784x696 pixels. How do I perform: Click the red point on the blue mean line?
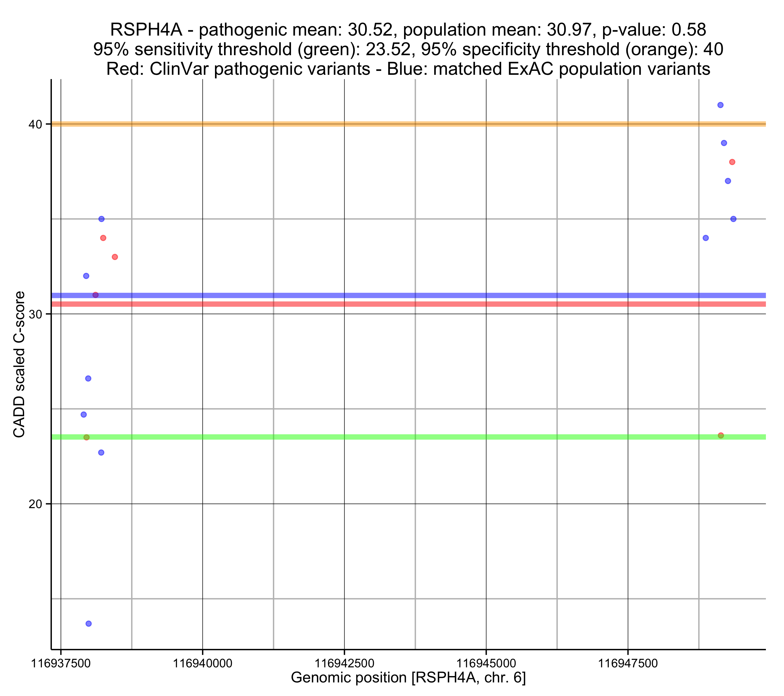(96, 295)
